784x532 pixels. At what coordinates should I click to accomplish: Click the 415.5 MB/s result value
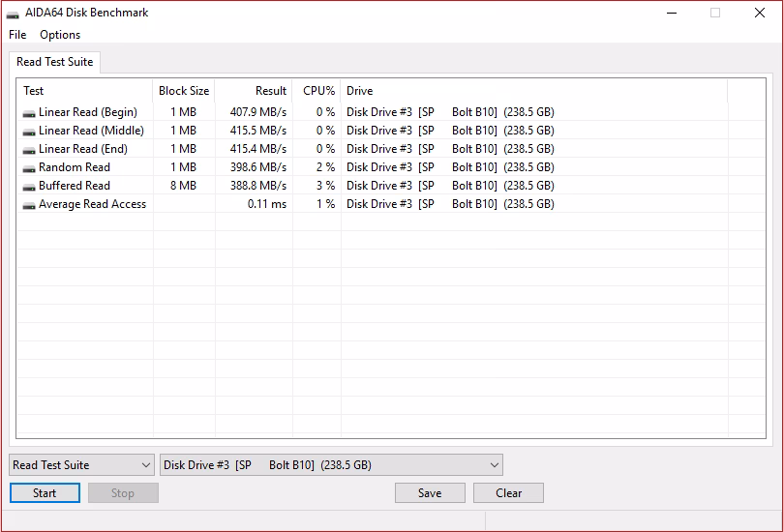[x=258, y=131]
